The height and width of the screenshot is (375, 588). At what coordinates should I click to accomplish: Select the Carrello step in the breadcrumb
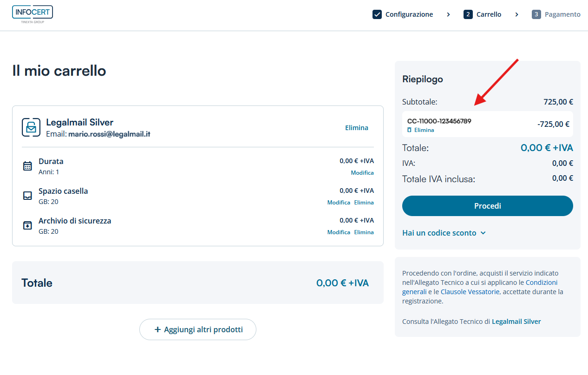tap(489, 14)
